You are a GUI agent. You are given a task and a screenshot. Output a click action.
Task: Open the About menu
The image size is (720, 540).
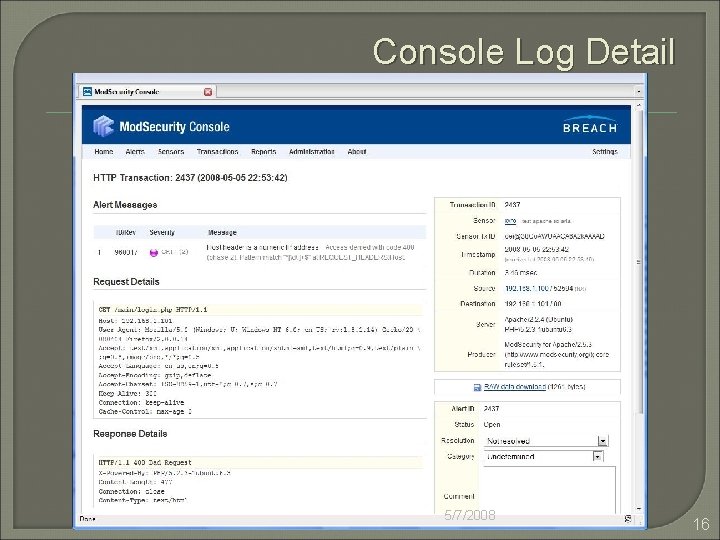click(x=357, y=152)
